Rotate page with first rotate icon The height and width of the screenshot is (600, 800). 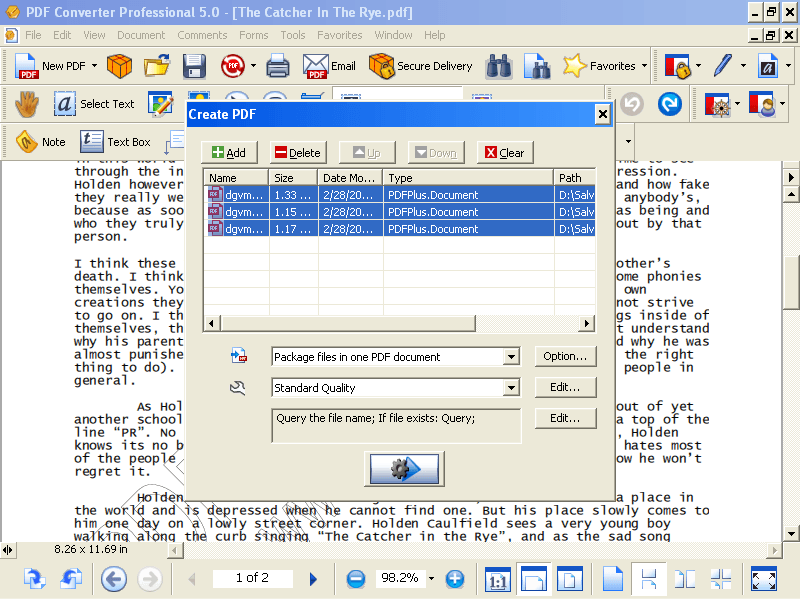coord(34,578)
